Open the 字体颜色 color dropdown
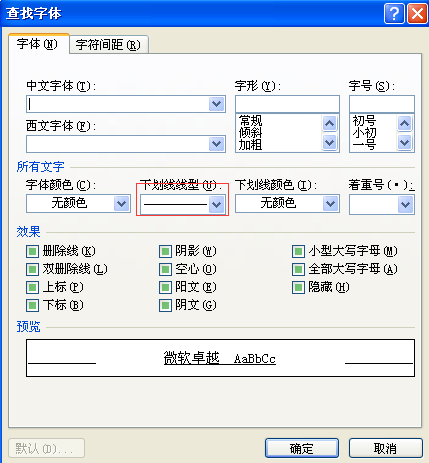The height and width of the screenshot is (463, 429). tap(121, 204)
